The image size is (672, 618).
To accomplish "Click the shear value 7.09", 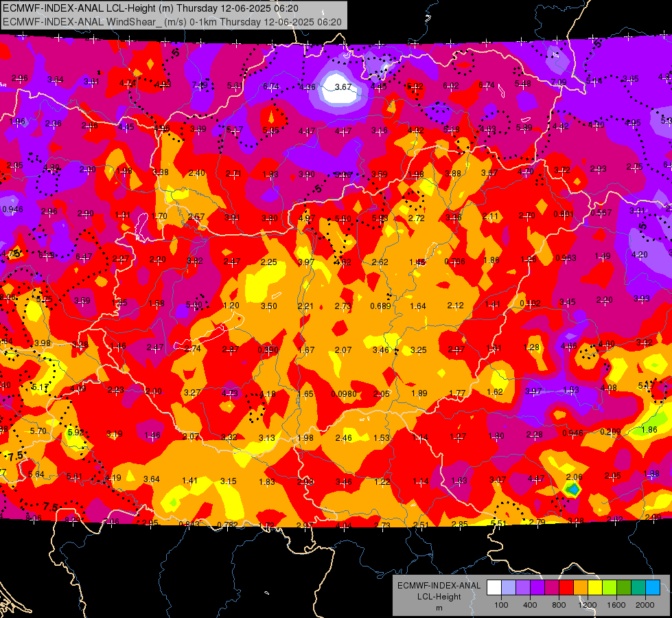I will (x=559, y=82).
